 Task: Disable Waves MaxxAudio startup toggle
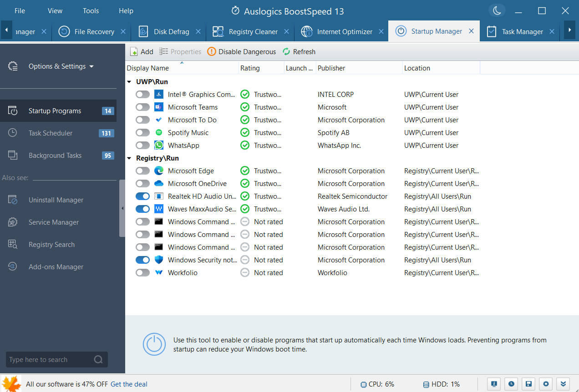143,209
